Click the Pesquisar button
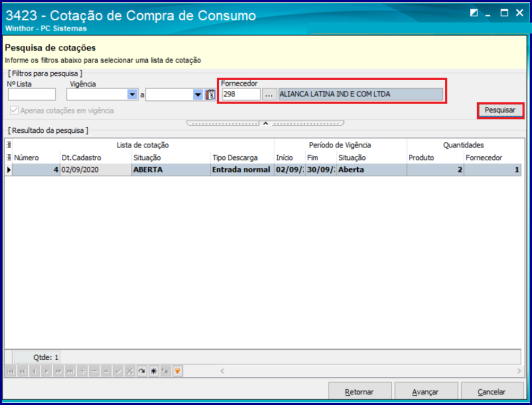Image resolution: width=532 pixels, height=405 pixels. pos(500,110)
